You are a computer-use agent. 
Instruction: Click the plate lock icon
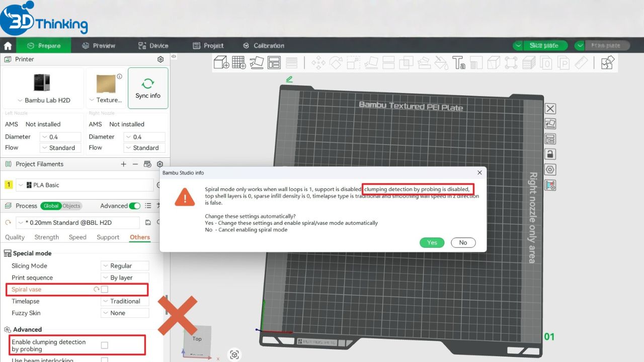coord(550,154)
